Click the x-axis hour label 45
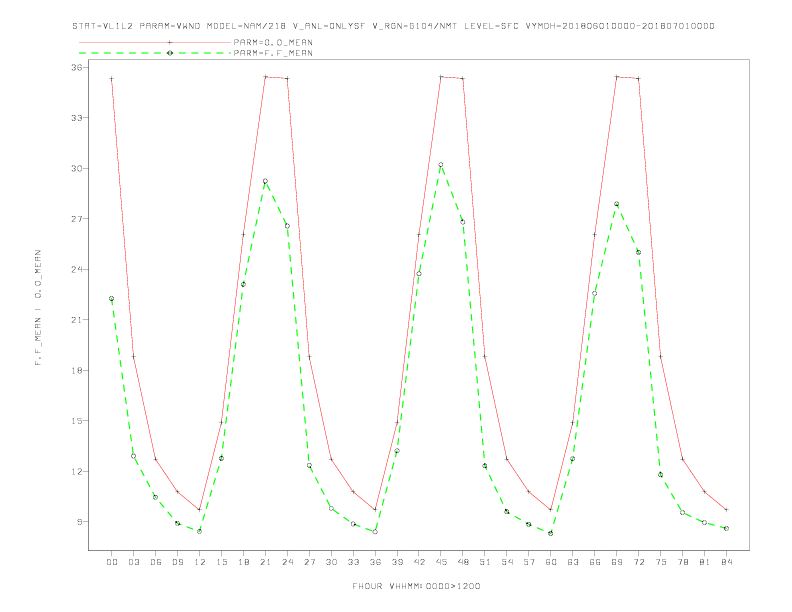Viewport: 792px width, 612px height. tap(441, 562)
